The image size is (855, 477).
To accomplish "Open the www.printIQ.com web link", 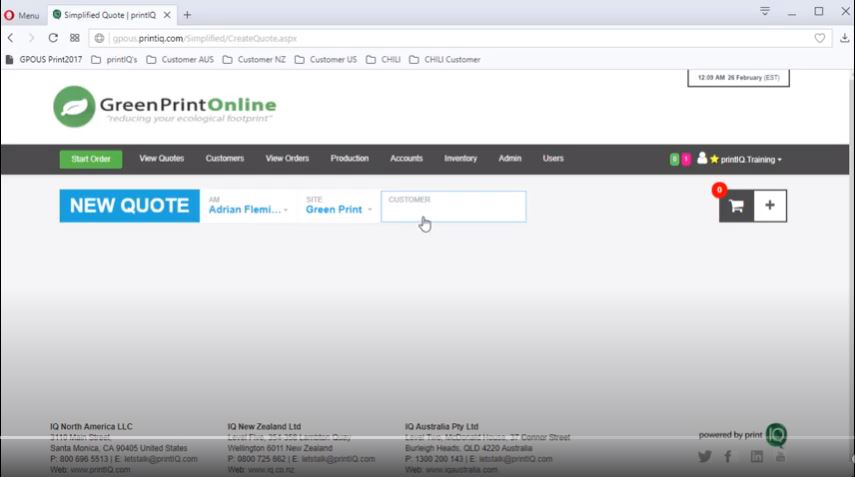I will click(x=100, y=469).
